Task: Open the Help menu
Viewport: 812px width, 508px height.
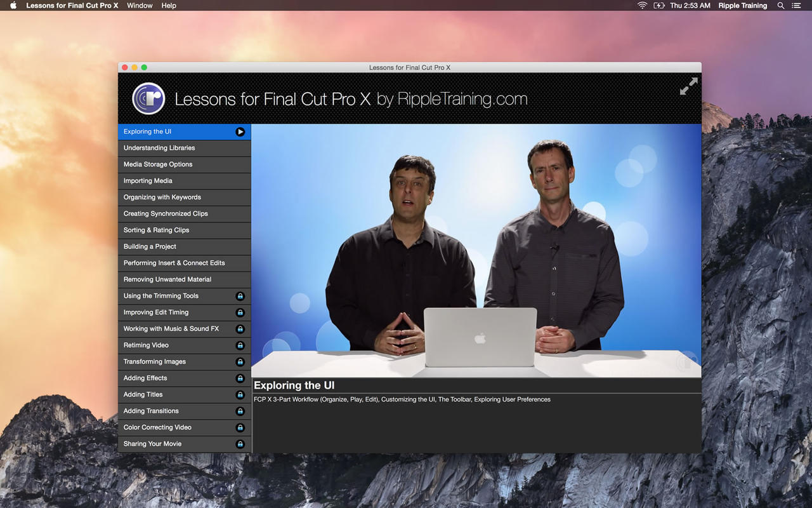Action: coord(169,5)
